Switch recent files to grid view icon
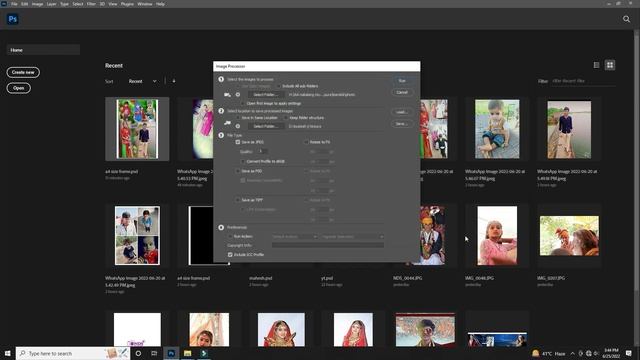This screenshot has width=640, height=360. pos(610,65)
